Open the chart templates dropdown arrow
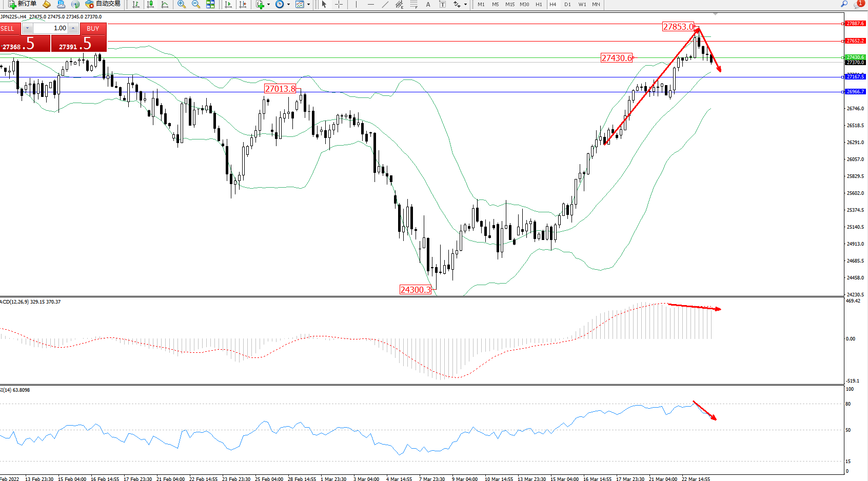This screenshot has height=481, width=868. [308, 5]
